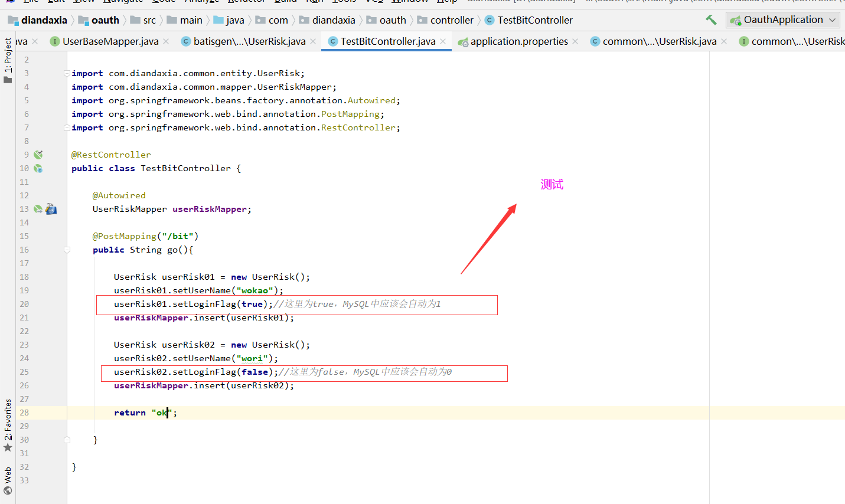
Task: Click the Spring bean gutter icon on line 9
Action: click(38, 155)
